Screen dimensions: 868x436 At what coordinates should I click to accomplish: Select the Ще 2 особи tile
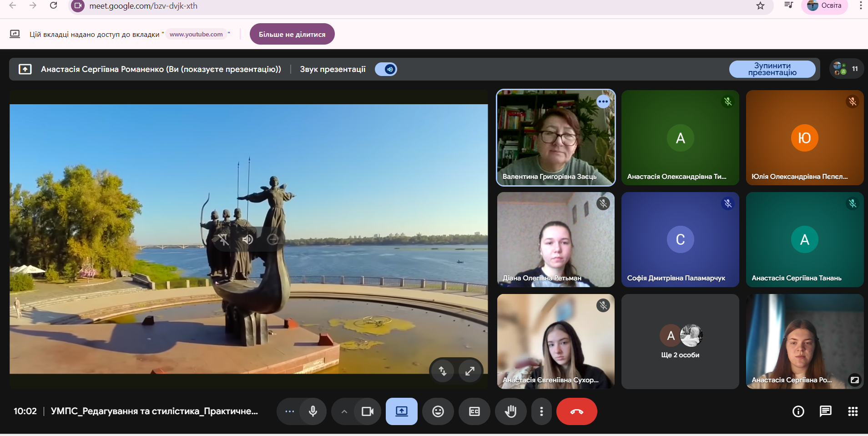click(680, 341)
